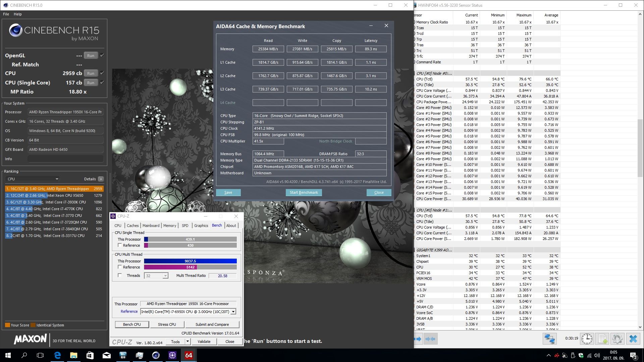Click HWiNFO remote network monitors icon
The height and width of the screenshot is (362, 644).
[x=549, y=339]
